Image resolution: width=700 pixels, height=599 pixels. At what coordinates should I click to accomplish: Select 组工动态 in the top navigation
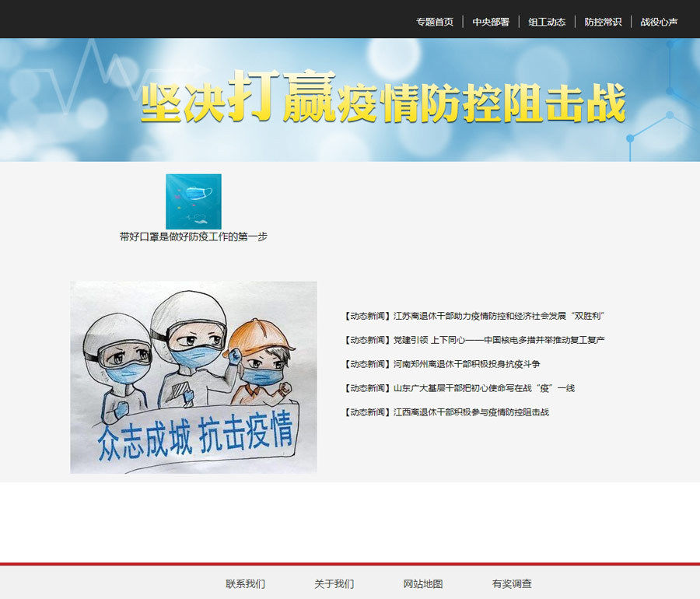click(547, 22)
